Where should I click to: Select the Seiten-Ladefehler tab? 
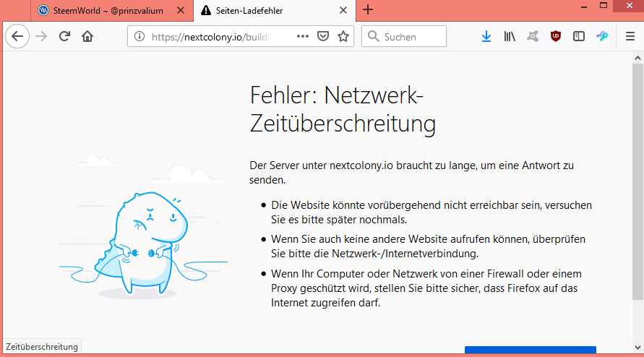click(x=260, y=10)
